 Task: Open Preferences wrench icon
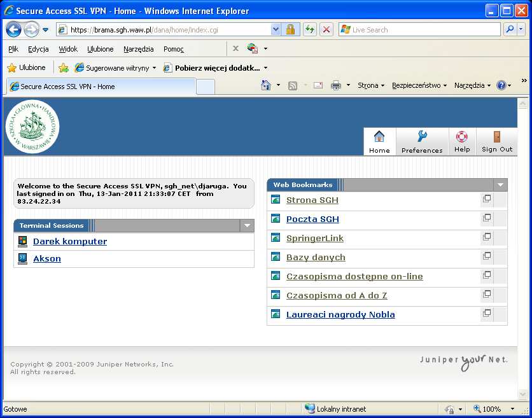(422, 136)
